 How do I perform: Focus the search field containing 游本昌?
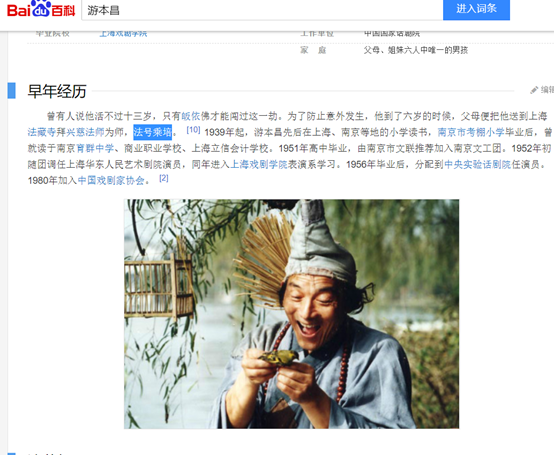pos(262,10)
